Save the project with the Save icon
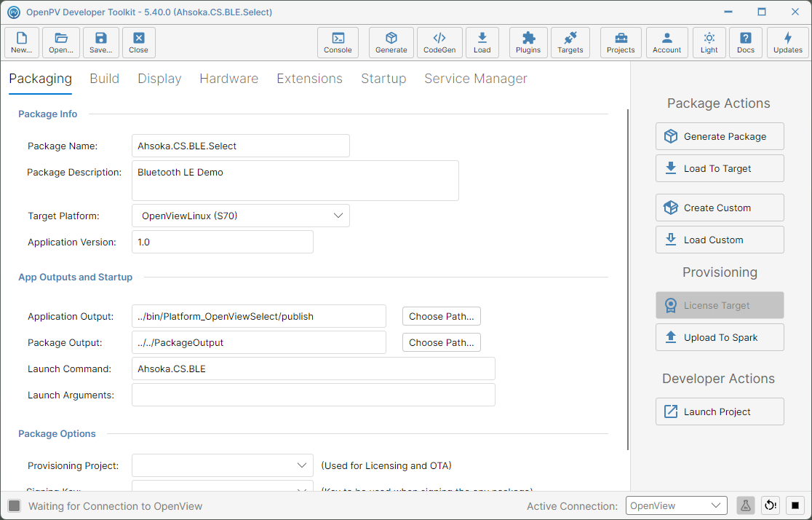The height and width of the screenshot is (520, 812). (x=101, y=42)
